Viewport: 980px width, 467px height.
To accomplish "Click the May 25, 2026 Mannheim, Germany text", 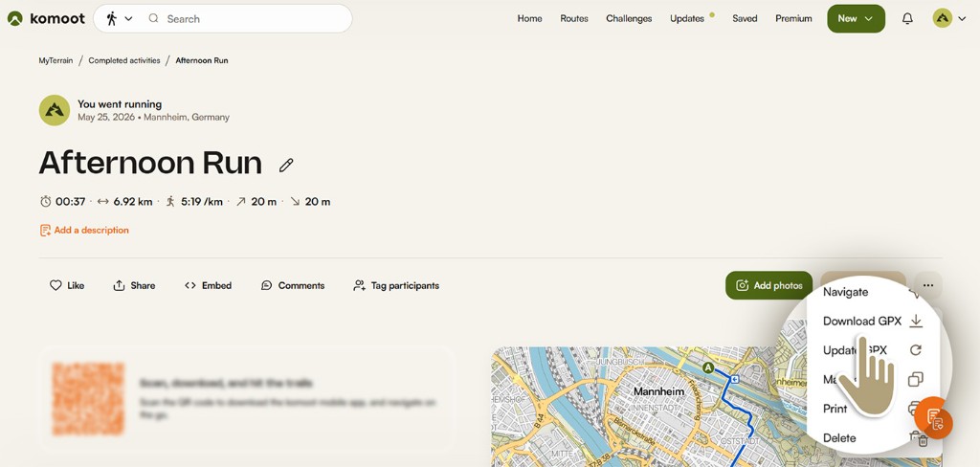I will pos(154,117).
